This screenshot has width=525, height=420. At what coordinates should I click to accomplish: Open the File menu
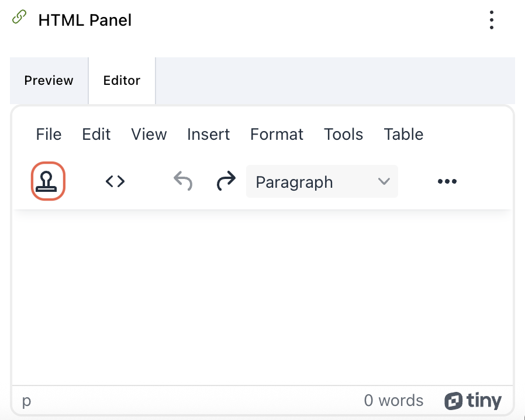tap(48, 134)
